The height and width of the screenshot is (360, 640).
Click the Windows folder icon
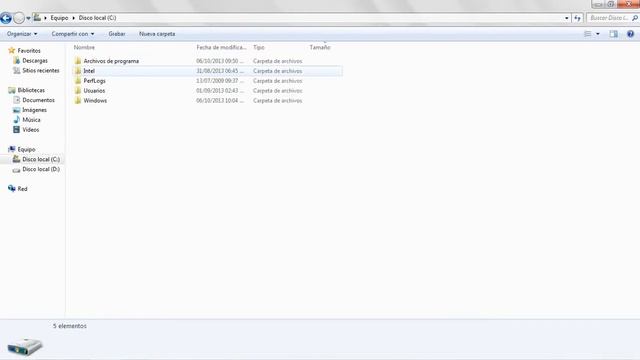(x=78, y=100)
